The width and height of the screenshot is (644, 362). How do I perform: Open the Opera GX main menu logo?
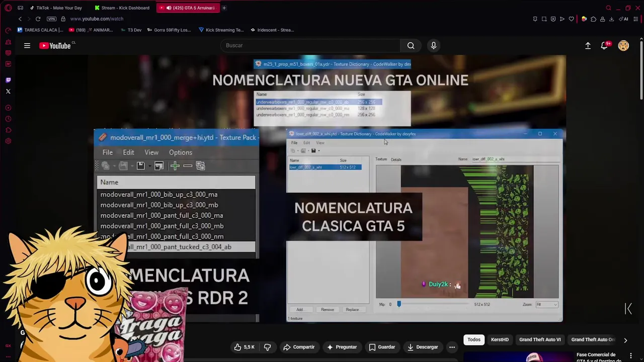point(8,8)
